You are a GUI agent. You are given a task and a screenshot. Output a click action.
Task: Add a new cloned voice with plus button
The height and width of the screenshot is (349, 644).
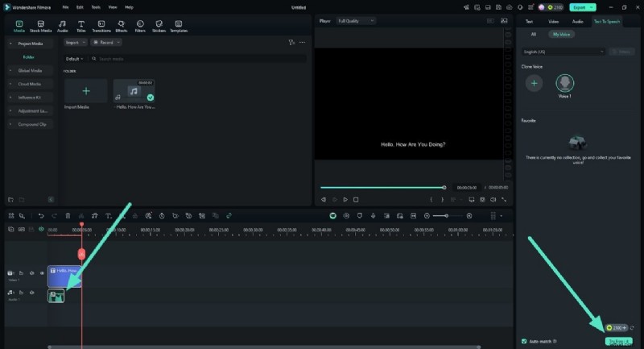pos(534,84)
